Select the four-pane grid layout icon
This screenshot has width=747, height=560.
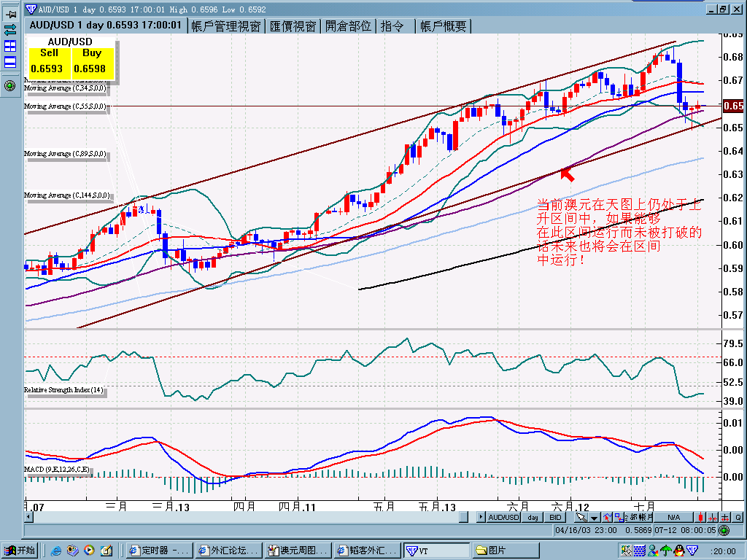[10, 46]
